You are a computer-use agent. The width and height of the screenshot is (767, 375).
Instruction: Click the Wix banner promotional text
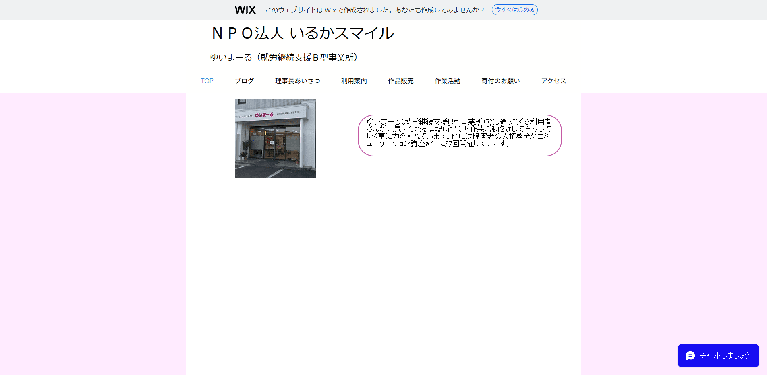pos(375,10)
